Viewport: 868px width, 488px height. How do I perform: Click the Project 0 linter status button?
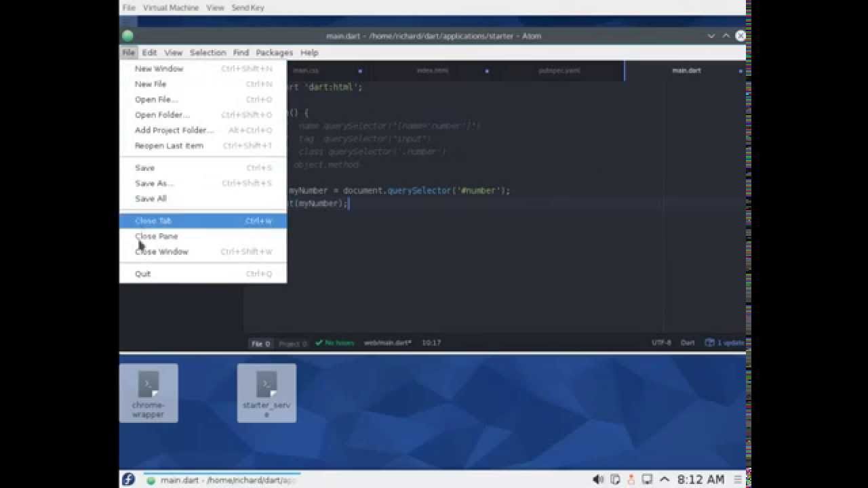click(293, 343)
